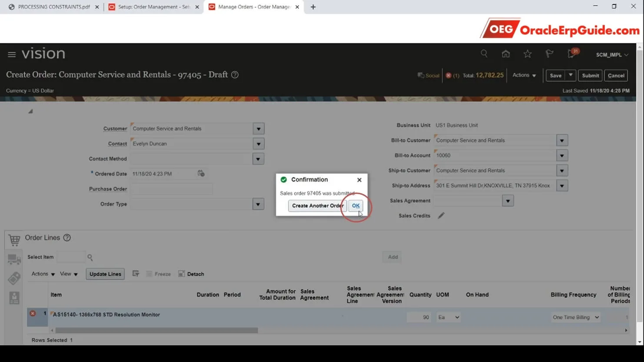Viewport: 644px width, 362px height.
Task: Collapse the header section disclosure triangle
Action: pyautogui.click(x=30, y=111)
